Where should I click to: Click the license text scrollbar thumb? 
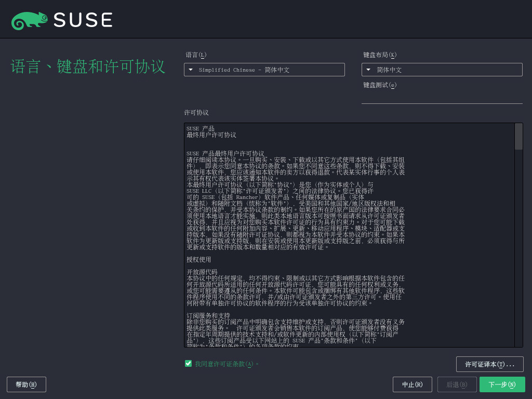[518, 137]
